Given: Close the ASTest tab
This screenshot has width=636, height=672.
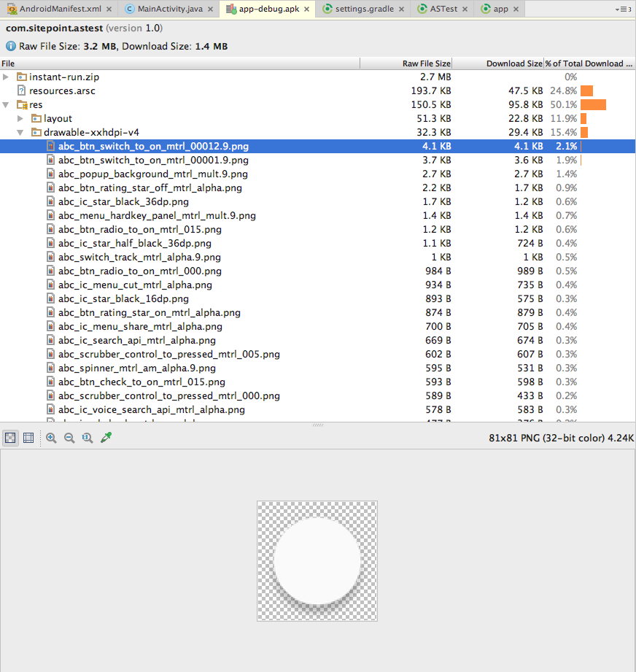Looking at the screenshot, I should (x=465, y=9).
